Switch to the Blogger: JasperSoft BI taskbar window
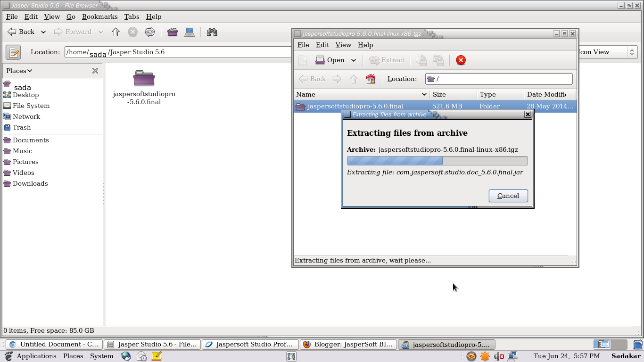Screen dimensions: 644x362 (x=348, y=344)
